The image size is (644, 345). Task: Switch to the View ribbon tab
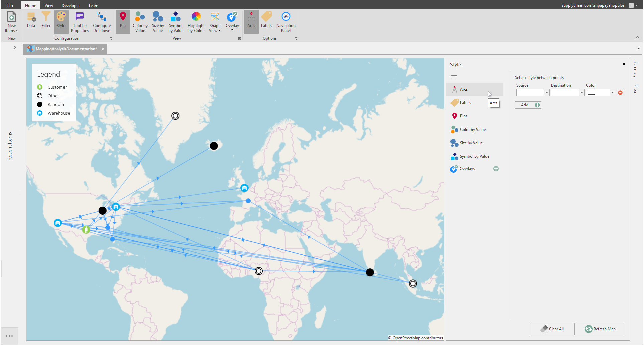pos(49,5)
